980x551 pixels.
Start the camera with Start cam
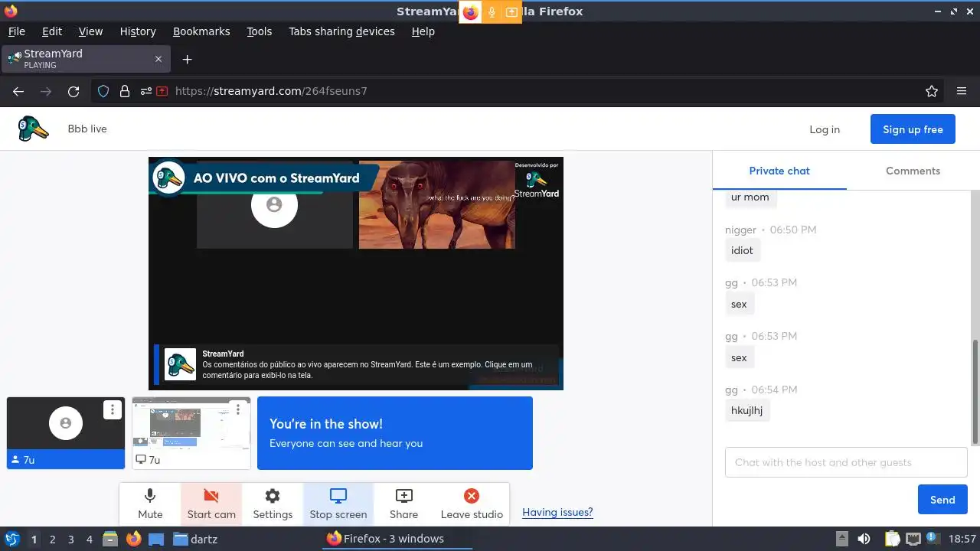[x=211, y=504]
